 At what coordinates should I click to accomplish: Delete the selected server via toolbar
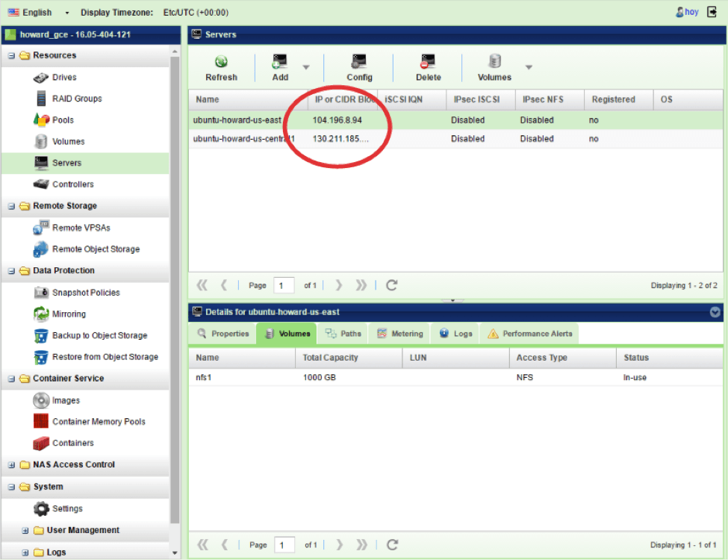tap(428, 62)
